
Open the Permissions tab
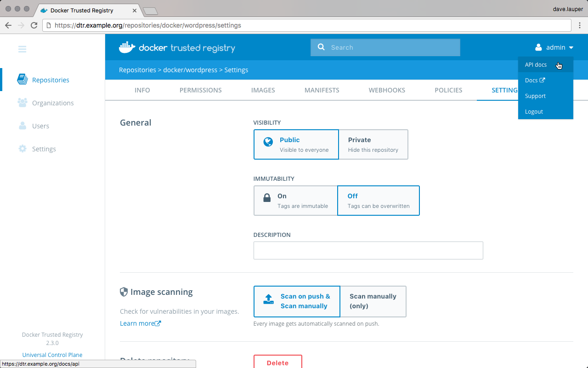200,90
